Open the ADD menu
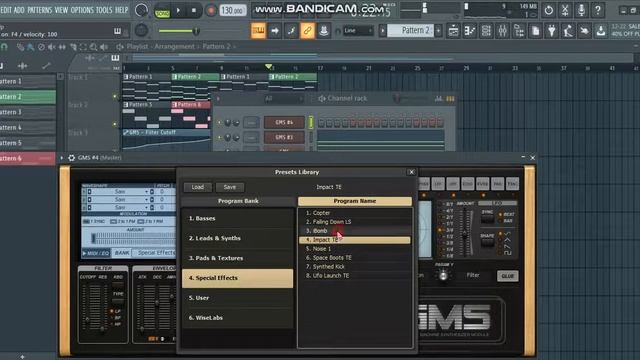 click(19, 10)
